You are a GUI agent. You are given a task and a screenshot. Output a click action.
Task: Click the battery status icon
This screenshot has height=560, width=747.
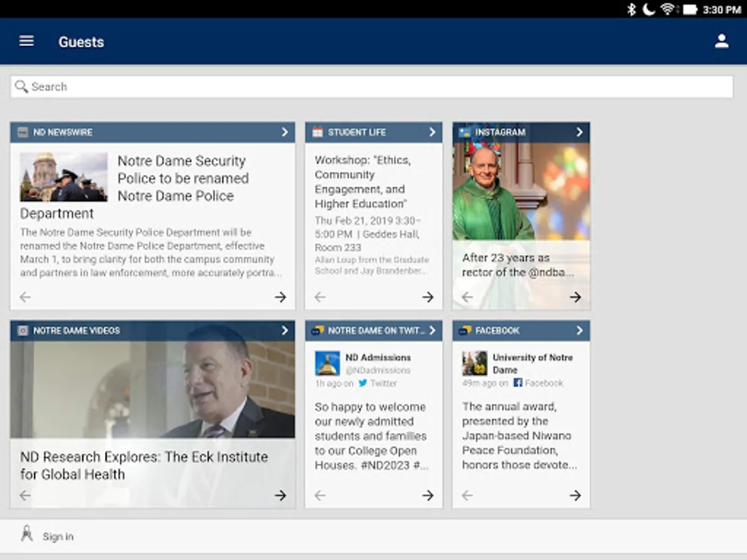coord(690,9)
